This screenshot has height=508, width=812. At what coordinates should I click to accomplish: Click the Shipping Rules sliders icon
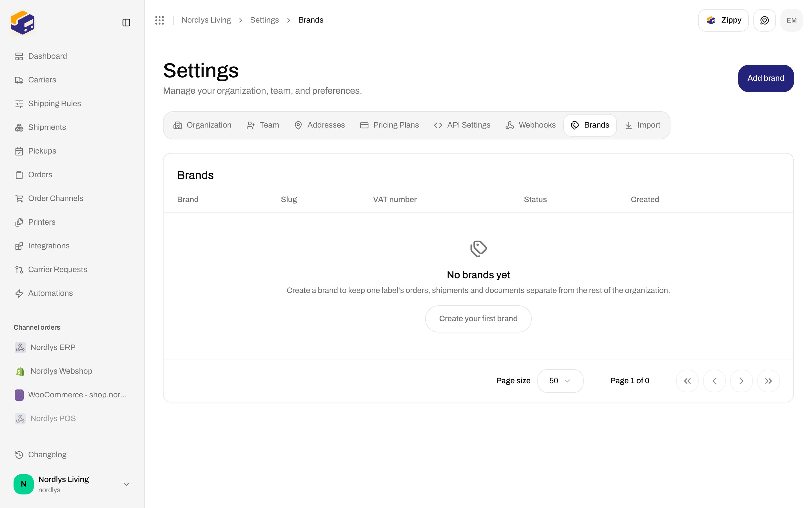[x=19, y=104]
